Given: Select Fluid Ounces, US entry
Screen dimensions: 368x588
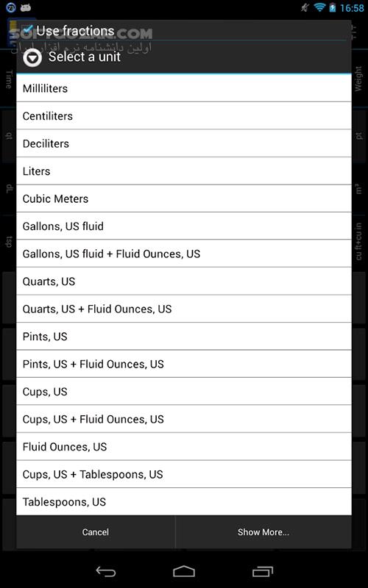Looking at the screenshot, I should click(x=183, y=447).
